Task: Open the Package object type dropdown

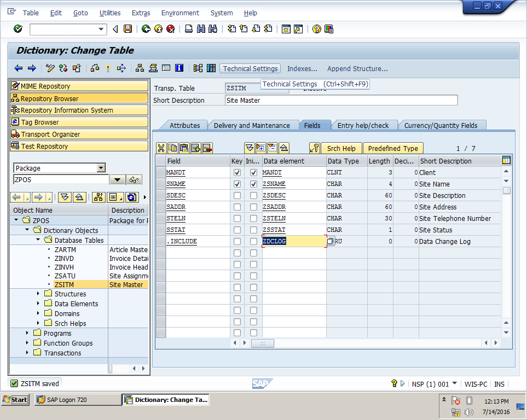Action: 101,168
